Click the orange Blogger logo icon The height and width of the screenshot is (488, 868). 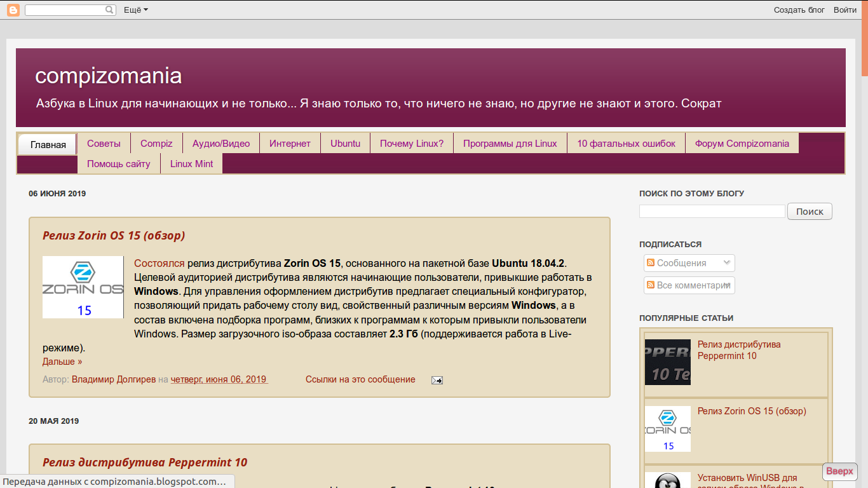(x=13, y=10)
